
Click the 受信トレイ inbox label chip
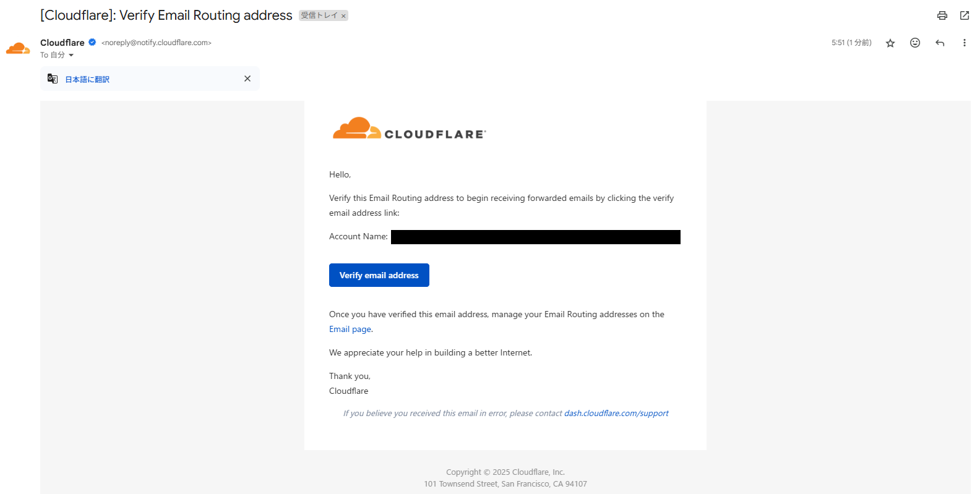tap(319, 15)
